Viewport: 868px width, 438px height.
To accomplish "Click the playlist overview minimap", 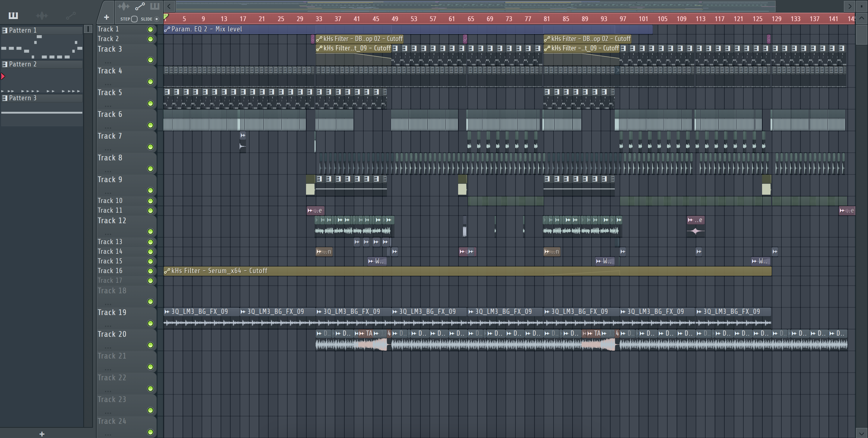I will coord(476,6).
